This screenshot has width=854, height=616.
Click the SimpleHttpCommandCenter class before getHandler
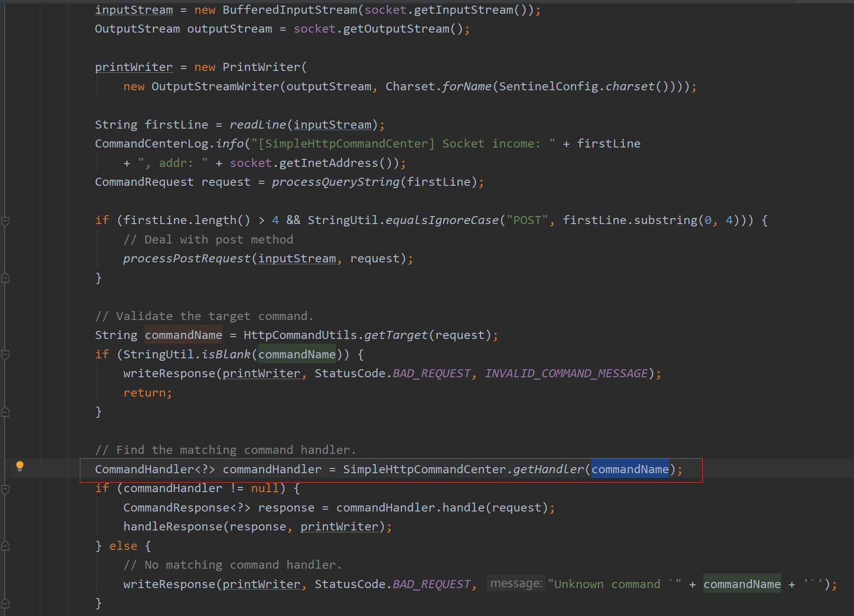pos(424,469)
